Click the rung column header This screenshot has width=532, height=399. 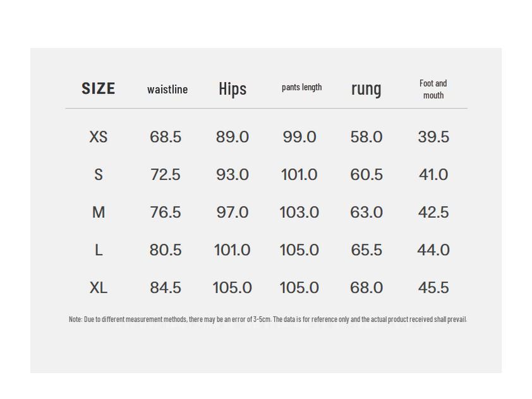pos(366,88)
